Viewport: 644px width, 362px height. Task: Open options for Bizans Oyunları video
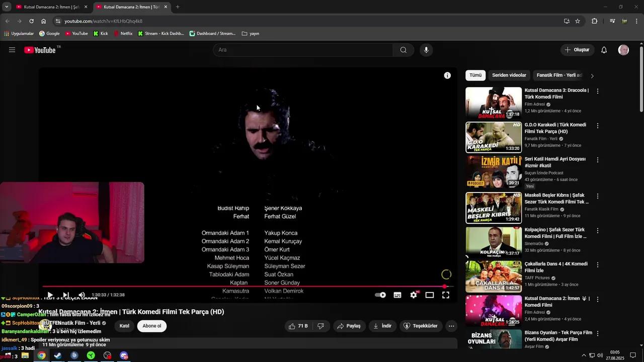(598, 334)
